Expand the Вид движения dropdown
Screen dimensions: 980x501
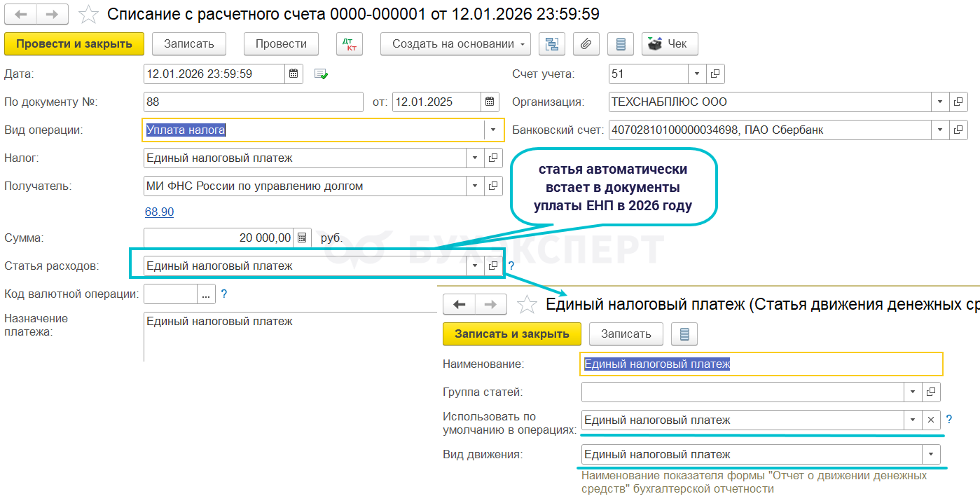(x=931, y=455)
